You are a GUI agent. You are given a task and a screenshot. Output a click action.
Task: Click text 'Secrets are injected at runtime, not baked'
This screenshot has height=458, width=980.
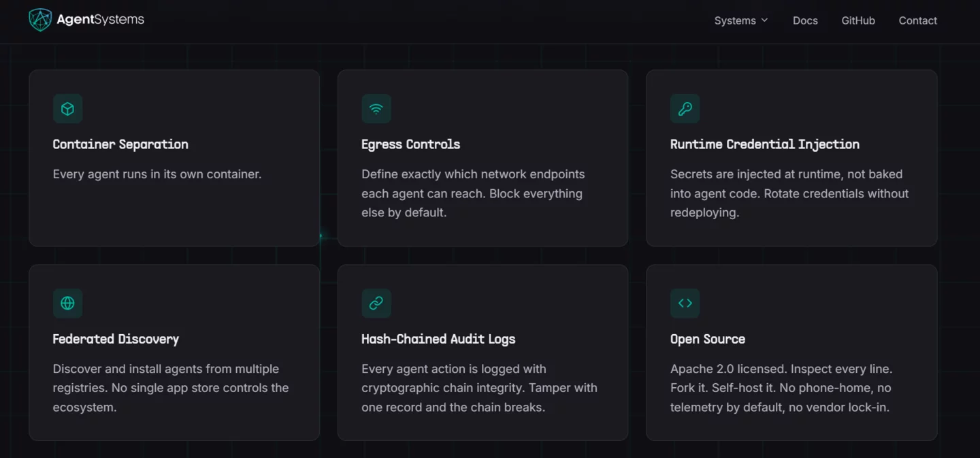pyautogui.click(x=786, y=174)
